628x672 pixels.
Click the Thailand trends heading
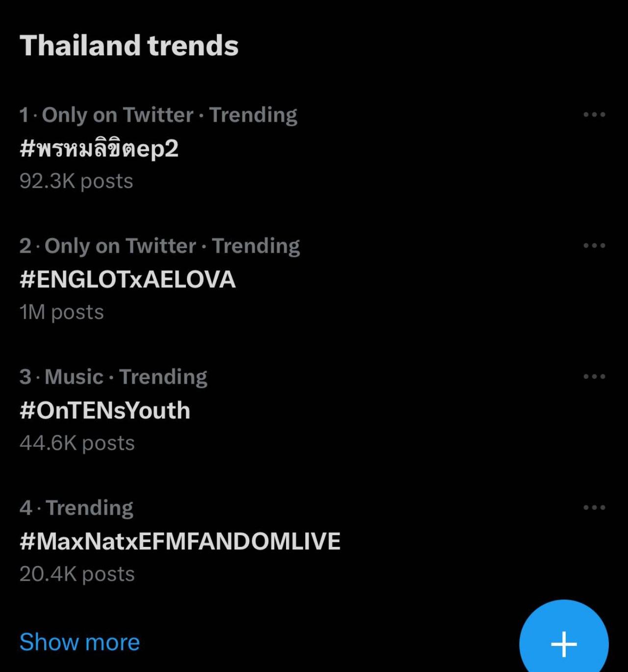[129, 46]
